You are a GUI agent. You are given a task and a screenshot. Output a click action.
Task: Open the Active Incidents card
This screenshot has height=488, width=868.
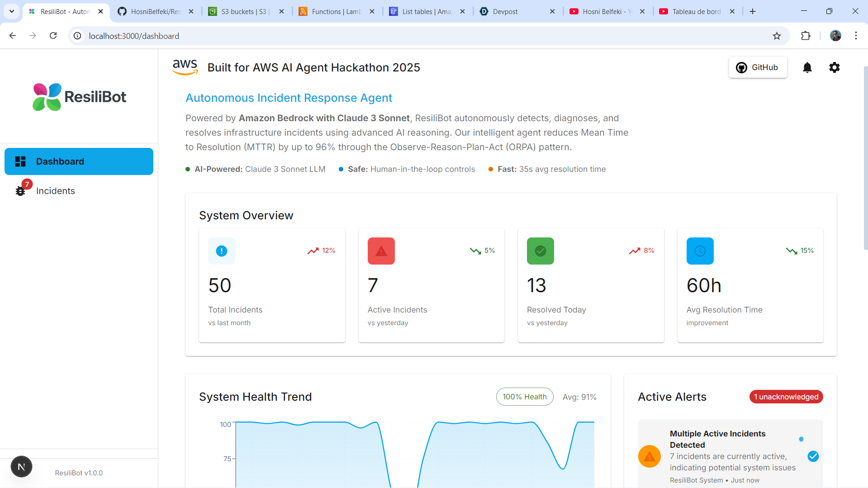(431, 285)
